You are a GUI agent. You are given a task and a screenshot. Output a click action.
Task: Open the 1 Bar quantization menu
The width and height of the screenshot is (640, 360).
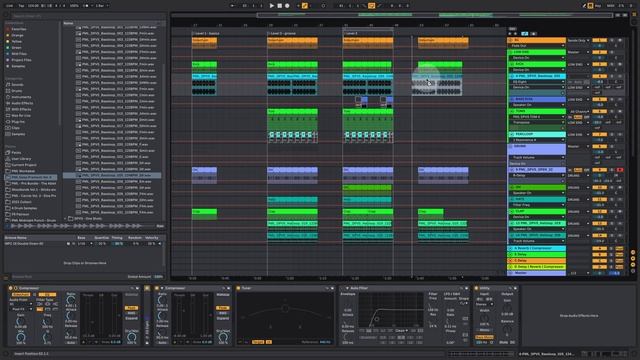click(x=101, y=6)
